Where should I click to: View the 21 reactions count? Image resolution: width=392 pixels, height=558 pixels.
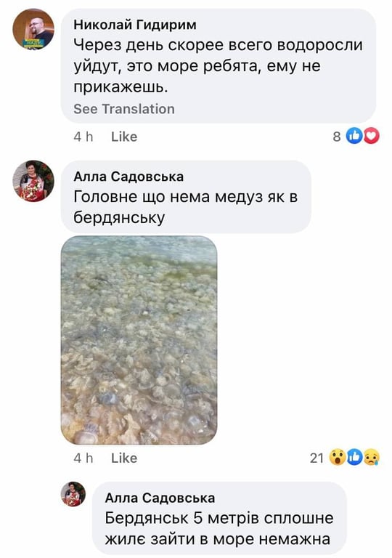coord(317,458)
